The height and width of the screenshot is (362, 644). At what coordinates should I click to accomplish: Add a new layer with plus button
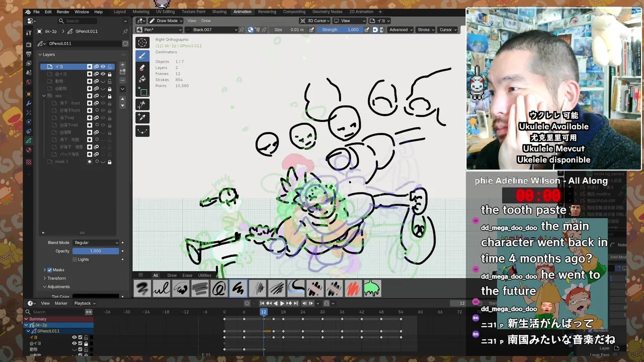(122, 65)
